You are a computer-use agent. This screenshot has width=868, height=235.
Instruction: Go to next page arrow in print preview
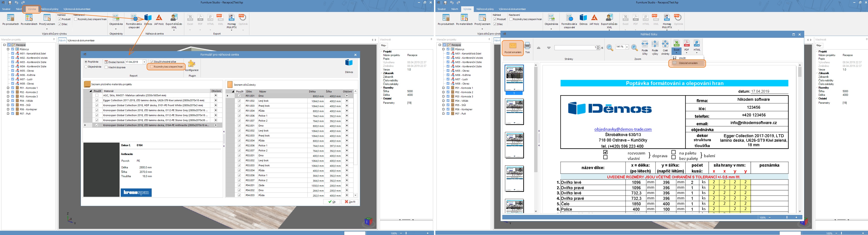coord(549,48)
